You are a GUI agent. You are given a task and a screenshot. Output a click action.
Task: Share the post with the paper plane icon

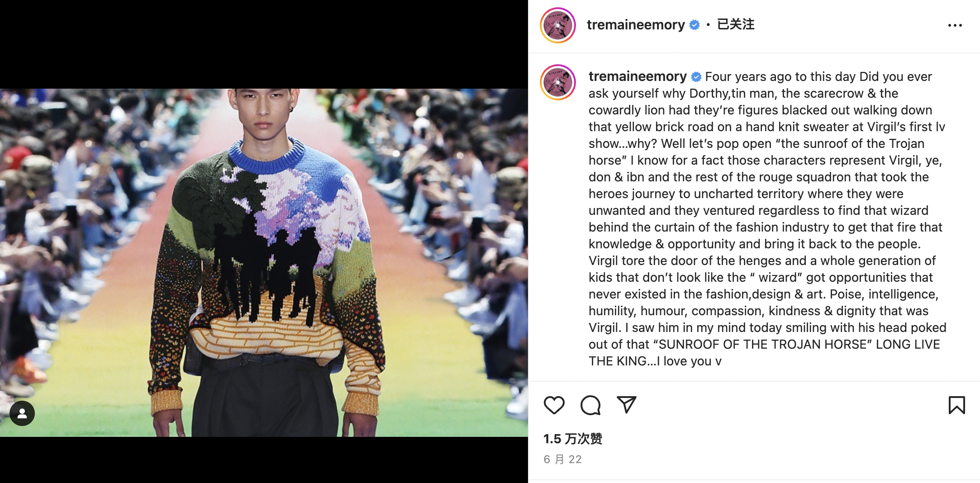point(627,405)
